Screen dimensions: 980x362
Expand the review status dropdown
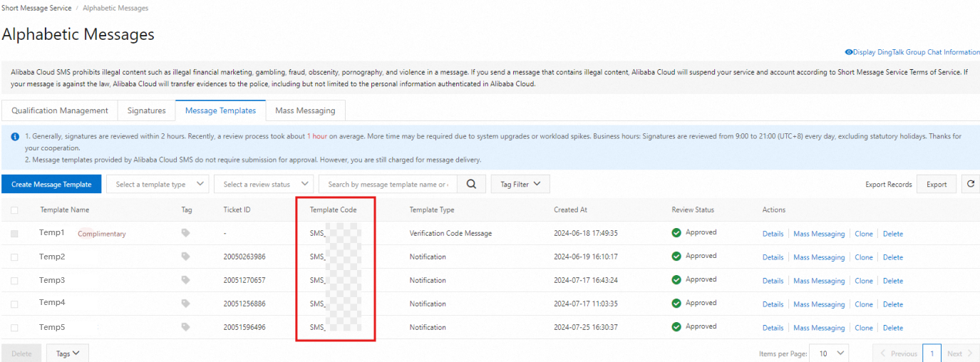pos(264,184)
